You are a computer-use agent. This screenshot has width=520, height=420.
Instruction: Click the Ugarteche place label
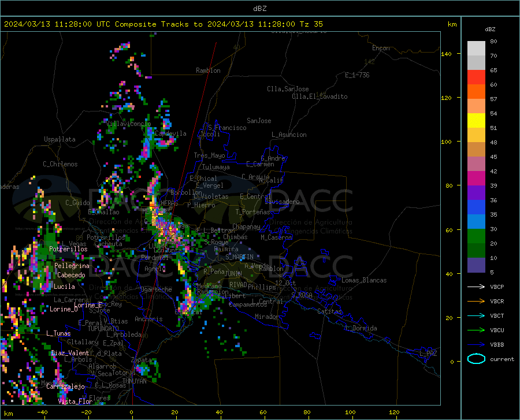point(156,289)
